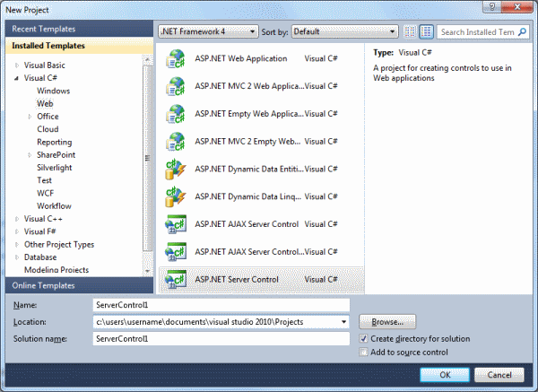Screen dimensions: 538x392
Task: Open the .NET Framework 4 dropdown
Action: coord(208,31)
